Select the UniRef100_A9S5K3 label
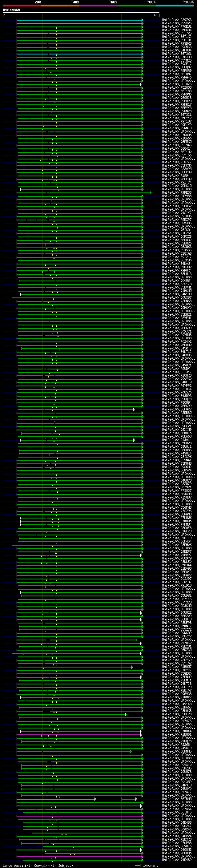Viewport: 197px width, 868px height. [x=177, y=47]
